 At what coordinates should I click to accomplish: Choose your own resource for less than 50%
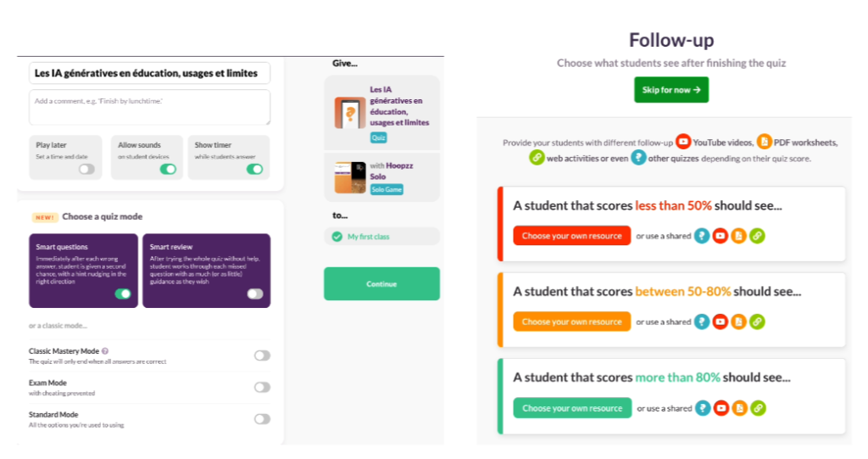pos(572,236)
